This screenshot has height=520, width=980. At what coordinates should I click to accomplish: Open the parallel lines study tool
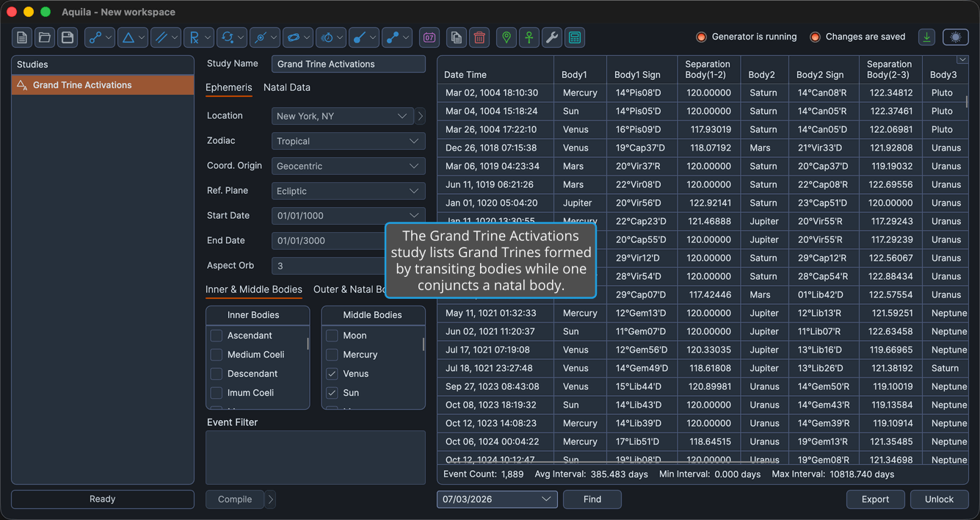point(166,37)
